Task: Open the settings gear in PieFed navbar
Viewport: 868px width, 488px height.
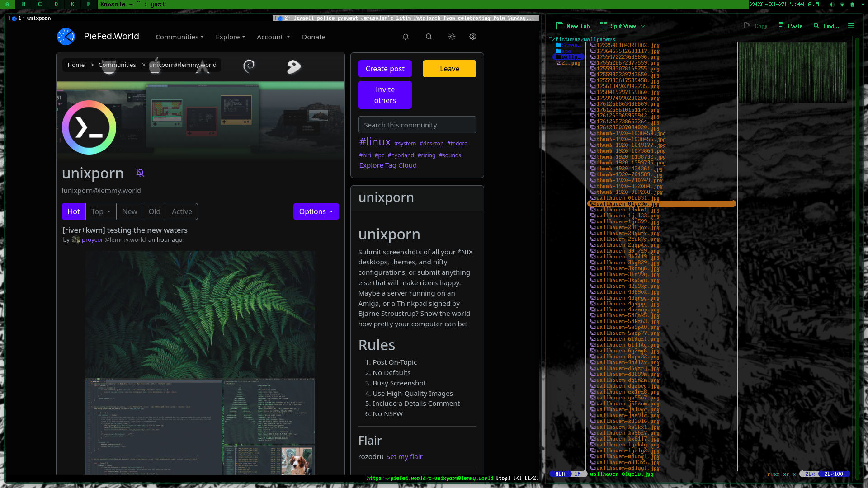Action: pos(472,37)
